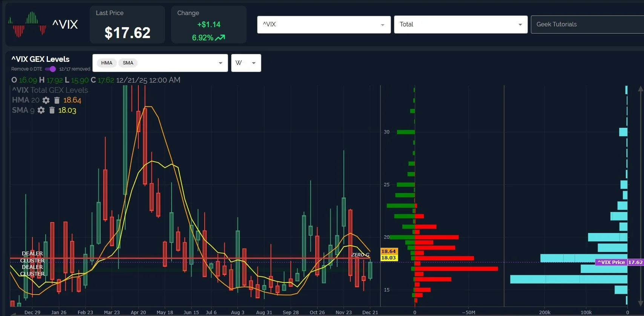Click the −50M GEX axis label
Image resolution: width=644 pixels, height=316 pixels.
pyautogui.click(x=468, y=312)
